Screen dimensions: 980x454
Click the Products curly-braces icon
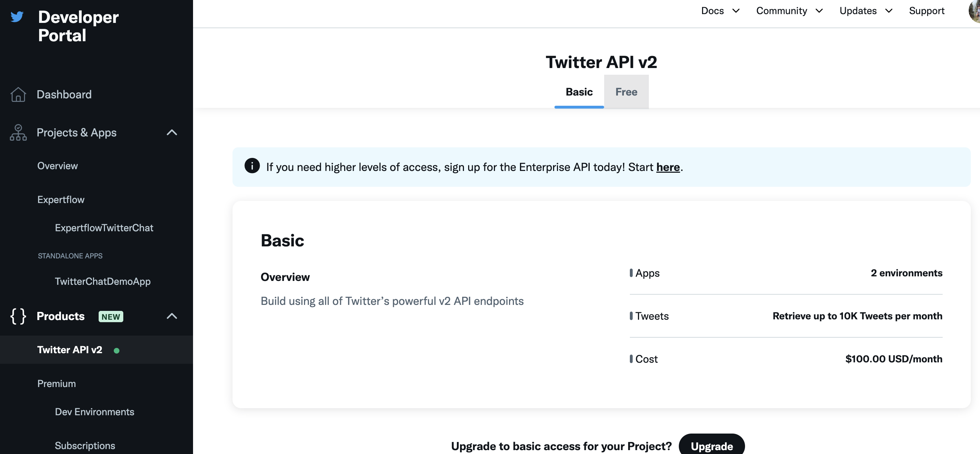click(18, 316)
